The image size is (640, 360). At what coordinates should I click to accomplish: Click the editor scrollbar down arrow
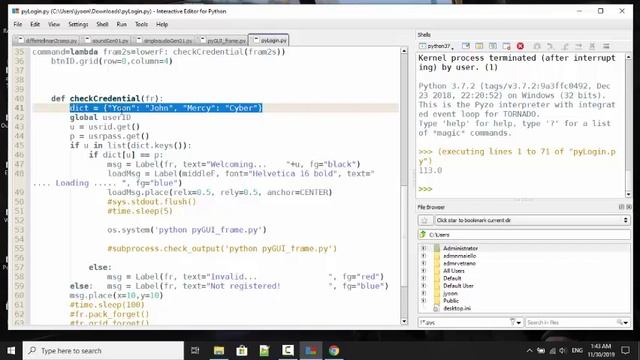point(404,322)
